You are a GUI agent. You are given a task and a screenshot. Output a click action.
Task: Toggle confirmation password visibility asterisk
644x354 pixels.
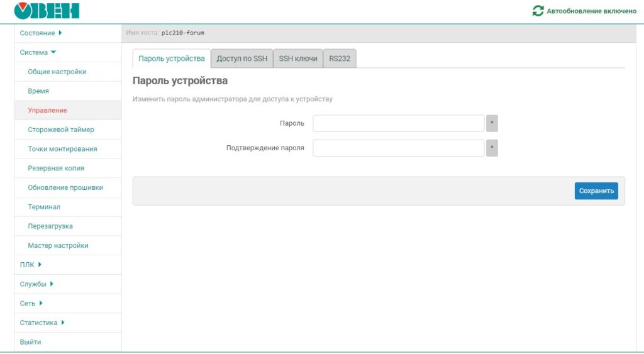coord(492,148)
